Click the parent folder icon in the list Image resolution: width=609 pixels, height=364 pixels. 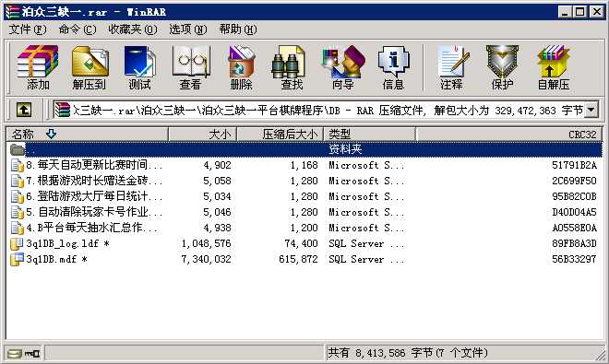pyautogui.click(x=18, y=149)
